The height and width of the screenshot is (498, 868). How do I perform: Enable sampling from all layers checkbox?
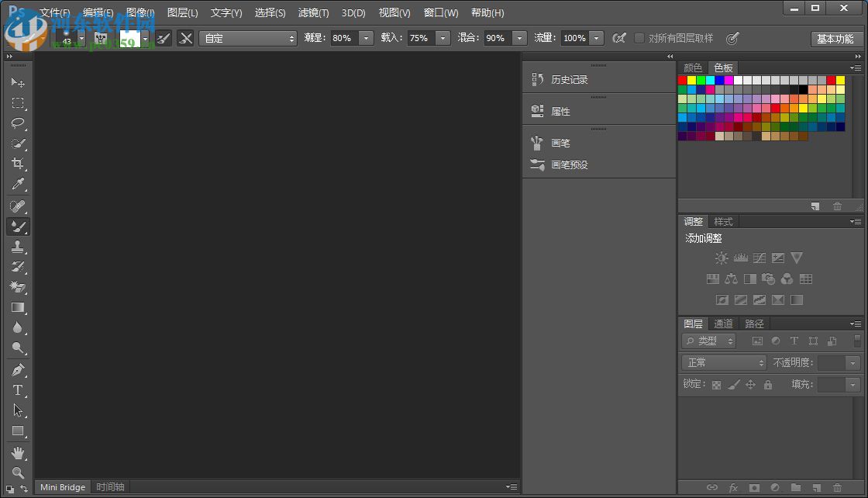(639, 37)
